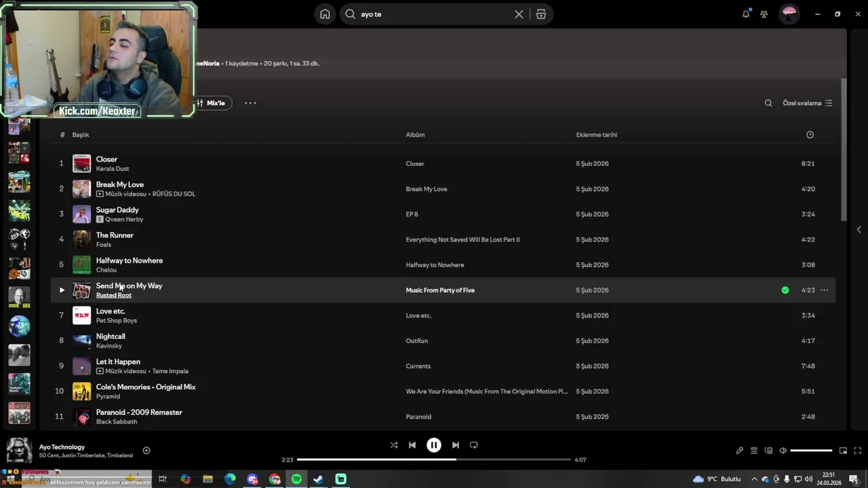This screenshot has height=488, width=868.
Task: Toggle full screen mode in player bar
Action: click(x=857, y=451)
